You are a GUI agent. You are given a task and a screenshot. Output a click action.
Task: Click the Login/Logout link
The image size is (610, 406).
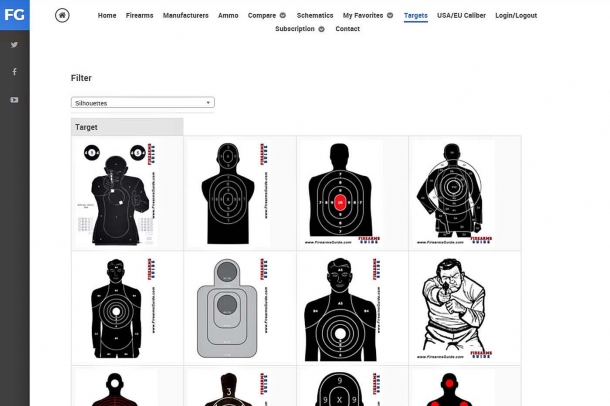(516, 16)
